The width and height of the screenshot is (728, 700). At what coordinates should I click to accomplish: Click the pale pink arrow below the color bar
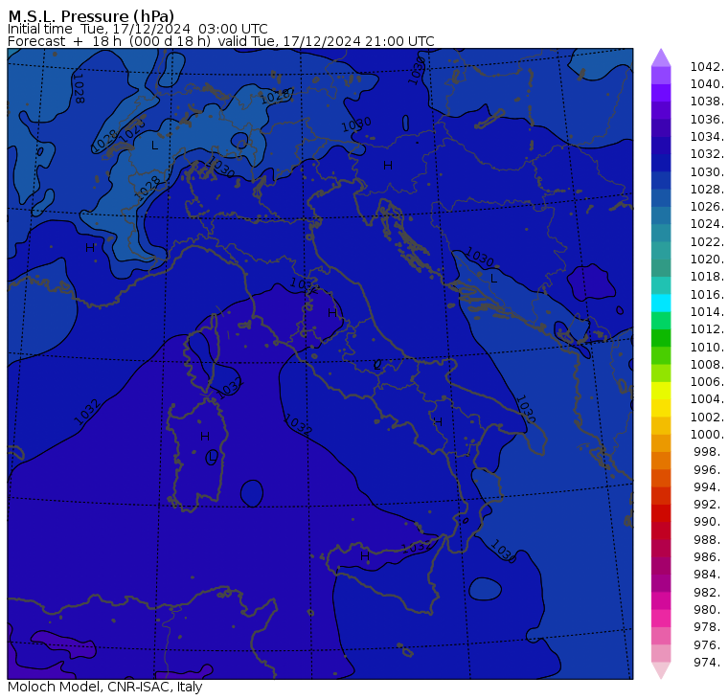pyautogui.click(x=661, y=670)
